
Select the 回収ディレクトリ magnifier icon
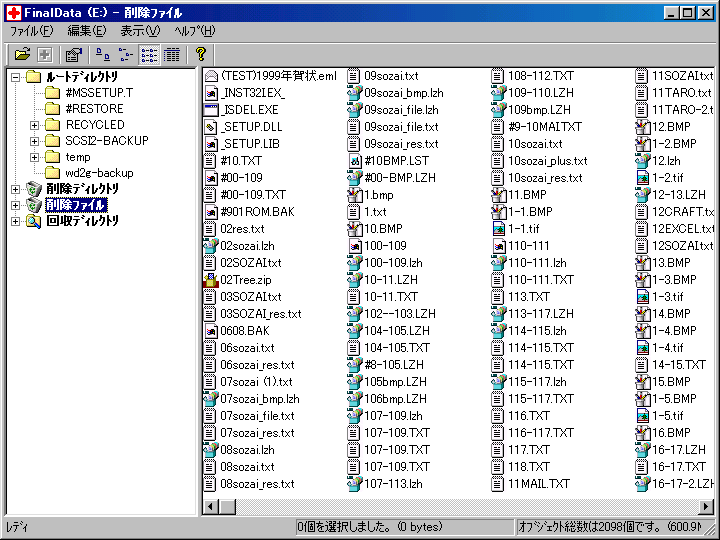[34, 221]
